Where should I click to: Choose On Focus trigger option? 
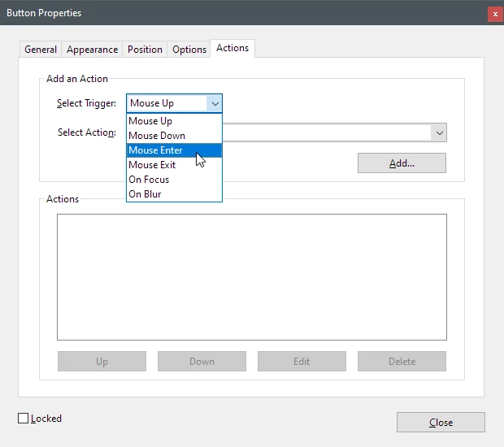pos(174,180)
